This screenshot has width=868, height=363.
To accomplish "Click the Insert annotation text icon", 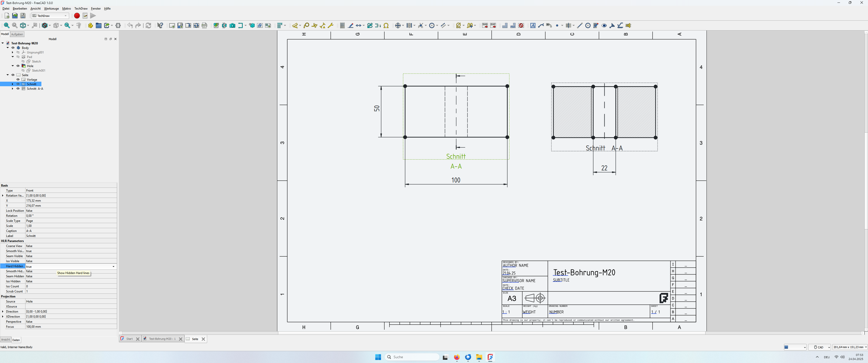I will (533, 26).
